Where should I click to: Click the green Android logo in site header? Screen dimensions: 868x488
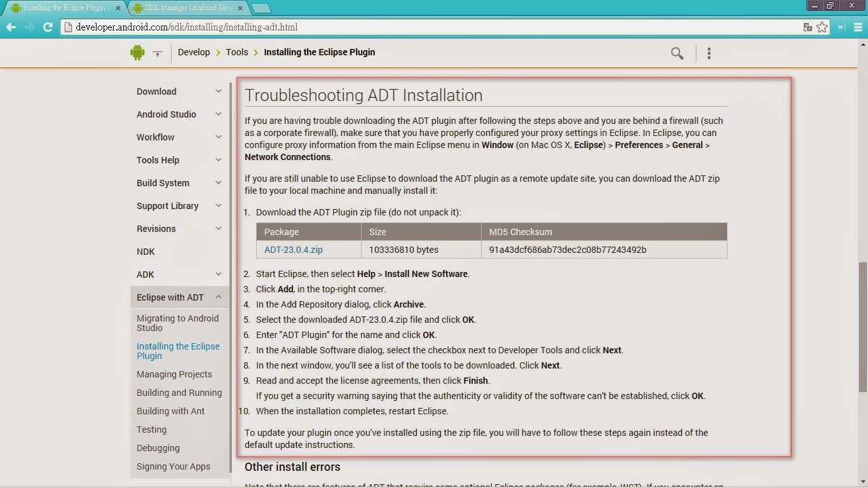pos(137,53)
